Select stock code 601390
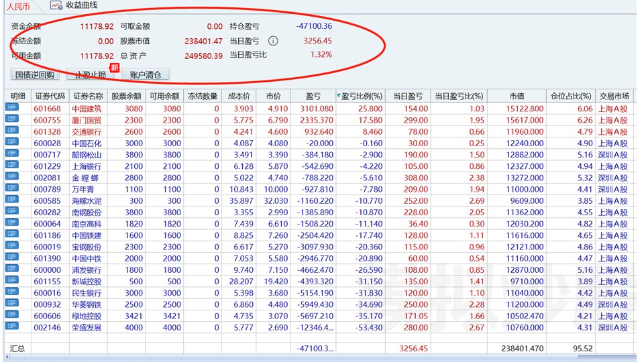 [47, 258]
